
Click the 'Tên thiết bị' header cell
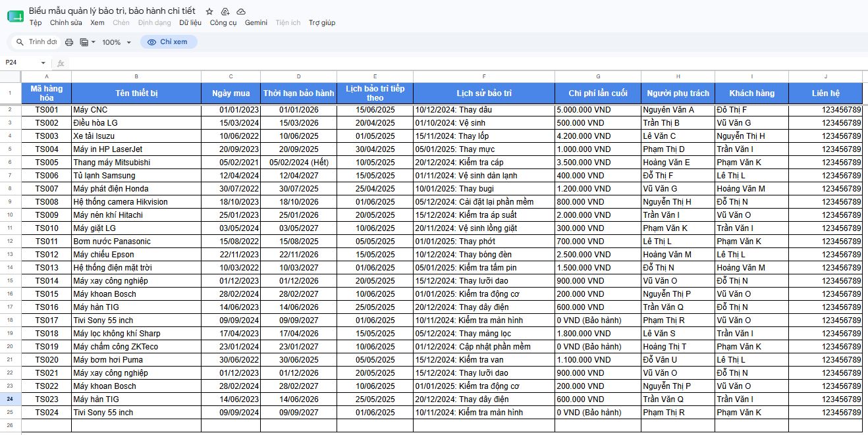pos(136,93)
